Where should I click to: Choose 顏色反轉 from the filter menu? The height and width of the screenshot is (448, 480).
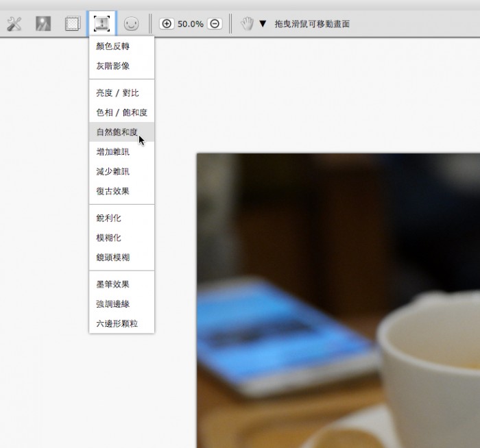[x=121, y=46]
